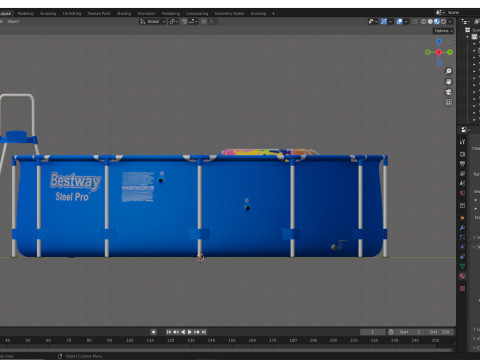Screen dimensions: 480x360
Task: Open the Shading workspace tab
Action: pos(124,13)
